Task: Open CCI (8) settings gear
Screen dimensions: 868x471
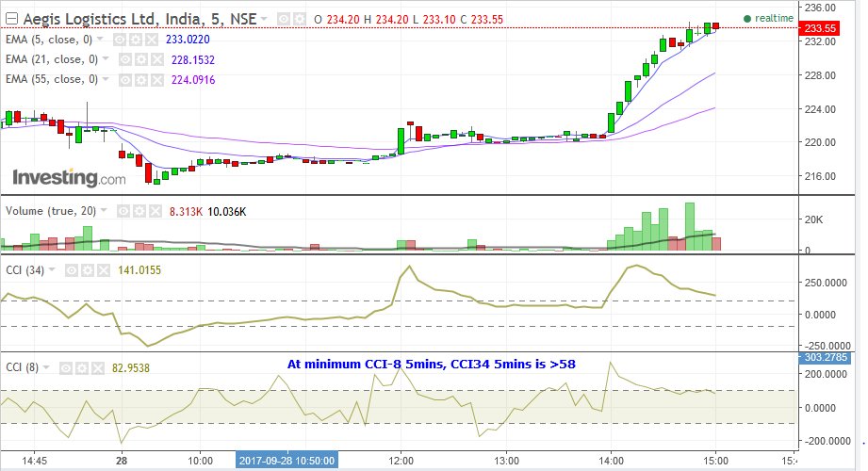Action: pyautogui.click(x=82, y=368)
